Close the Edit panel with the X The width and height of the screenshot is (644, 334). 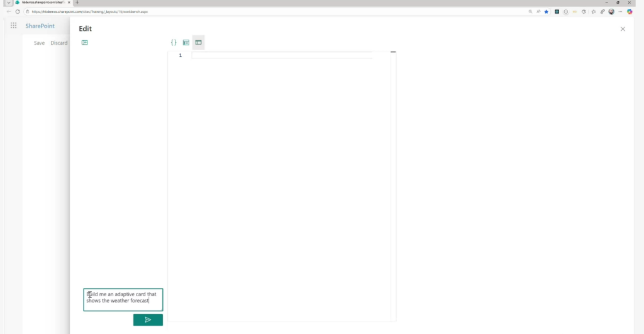coord(623,29)
